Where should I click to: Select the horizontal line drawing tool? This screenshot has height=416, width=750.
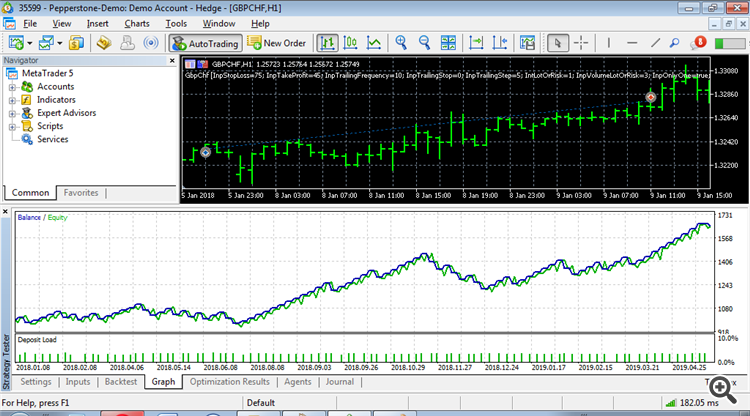tap(632, 43)
